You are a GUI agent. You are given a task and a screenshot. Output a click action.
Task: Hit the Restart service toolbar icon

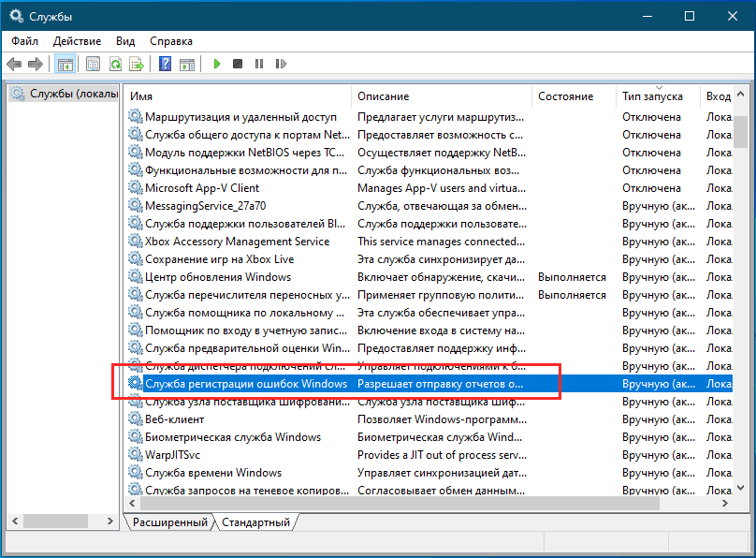[279, 65]
